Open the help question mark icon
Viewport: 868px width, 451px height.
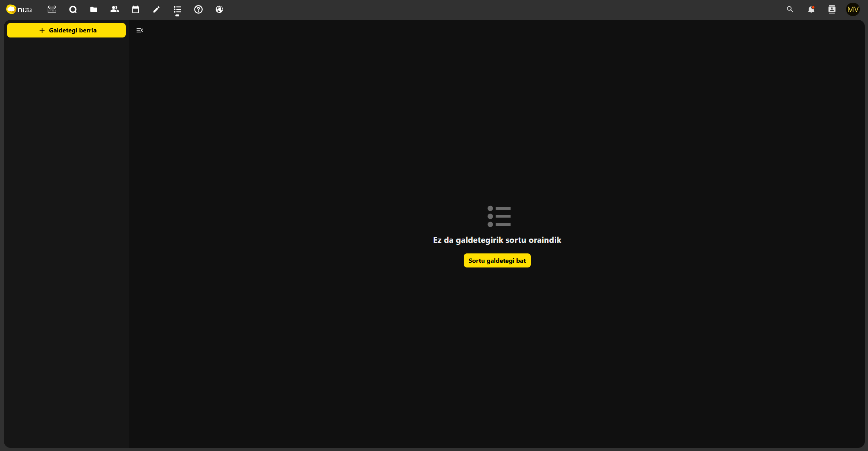198,9
